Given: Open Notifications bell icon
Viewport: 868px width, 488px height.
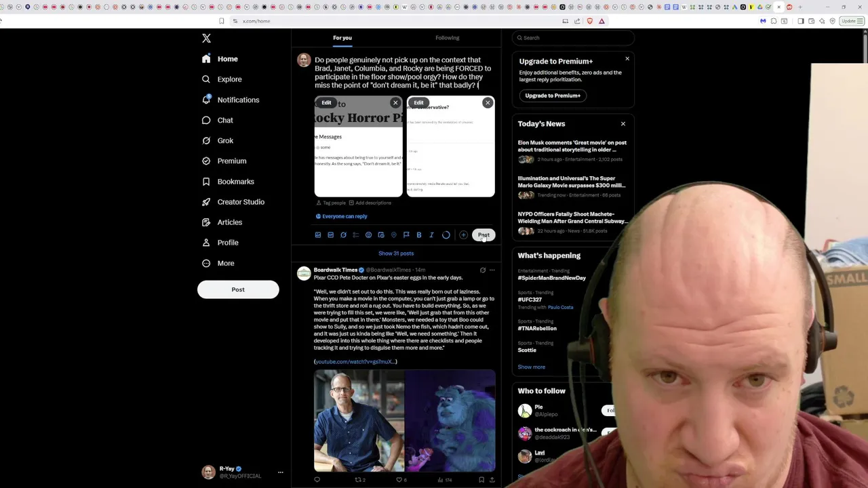Looking at the screenshot, I should 206,100.
